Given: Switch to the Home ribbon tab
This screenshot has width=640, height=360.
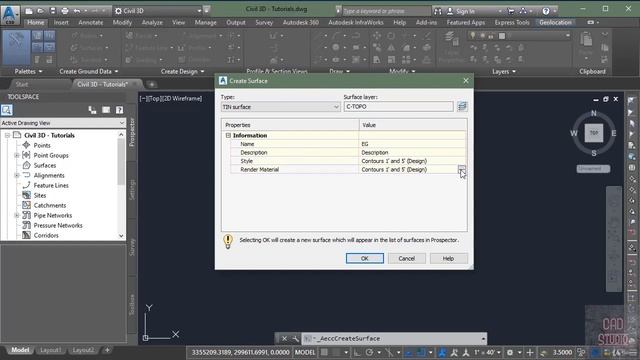Looking at the screenshot, I should click(x=36, y=22).
